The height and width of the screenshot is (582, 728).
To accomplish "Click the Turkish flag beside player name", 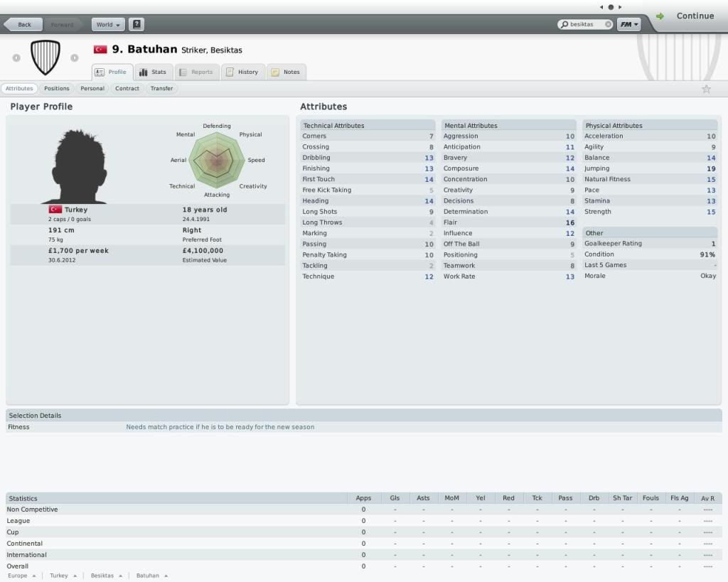I will [100, 49].
